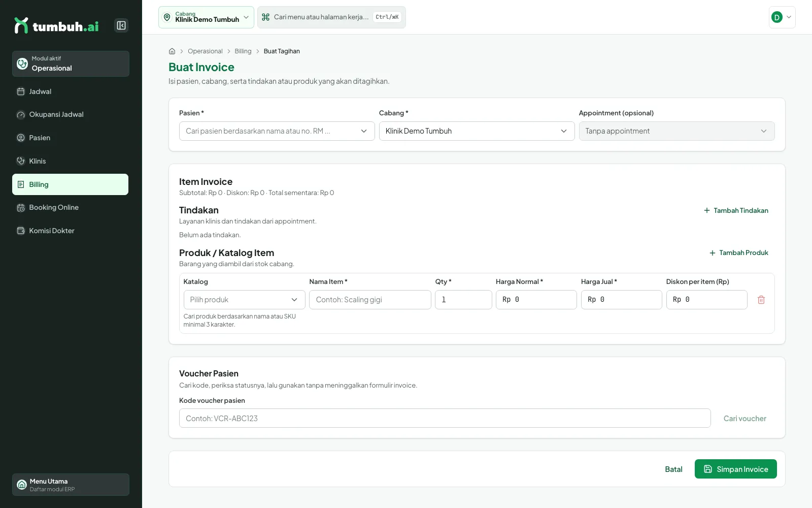Focus the Kode voucher pasien input
Image resolution: width=812 pixels, height=508 pixels.
pyautogui.click(x=445, y=419)
